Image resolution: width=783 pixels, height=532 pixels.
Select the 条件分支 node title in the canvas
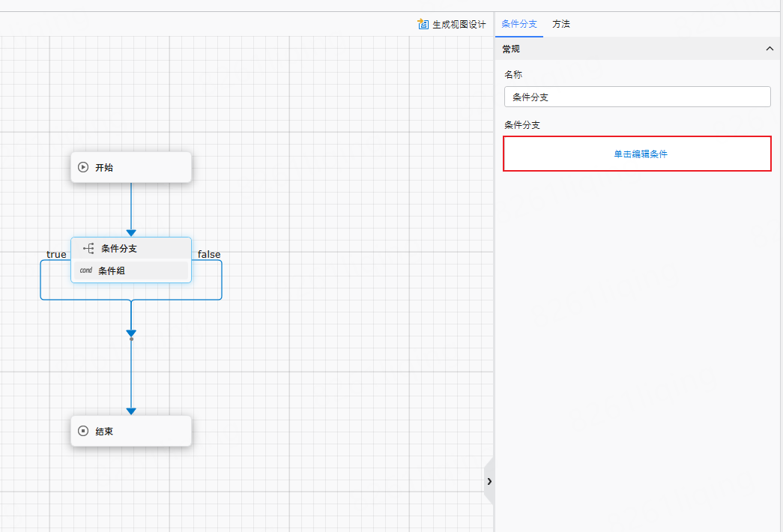click(x=119, y=249)
